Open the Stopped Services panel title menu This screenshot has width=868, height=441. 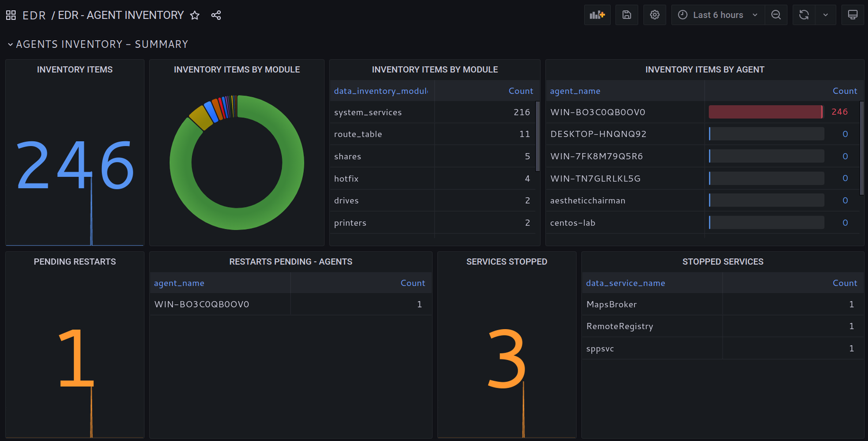point(723,262)
